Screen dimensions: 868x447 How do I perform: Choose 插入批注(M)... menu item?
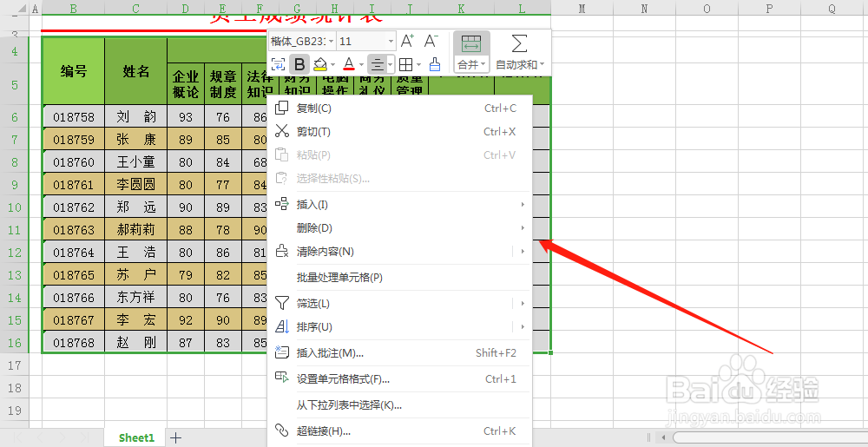399,353
